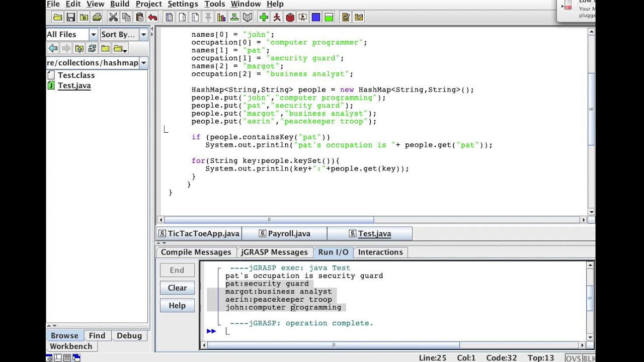Click the last window layout icon in status bar
Screen dimensions: 644x362
pyautogui.click(x=76, y=358)
